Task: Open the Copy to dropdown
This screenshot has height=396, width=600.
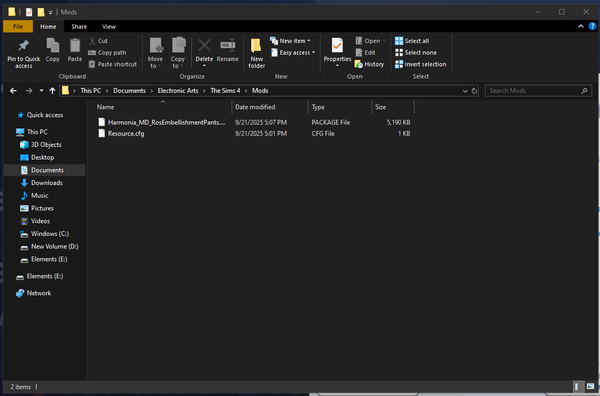Action: pyautogui.click(x=178, y=53)
